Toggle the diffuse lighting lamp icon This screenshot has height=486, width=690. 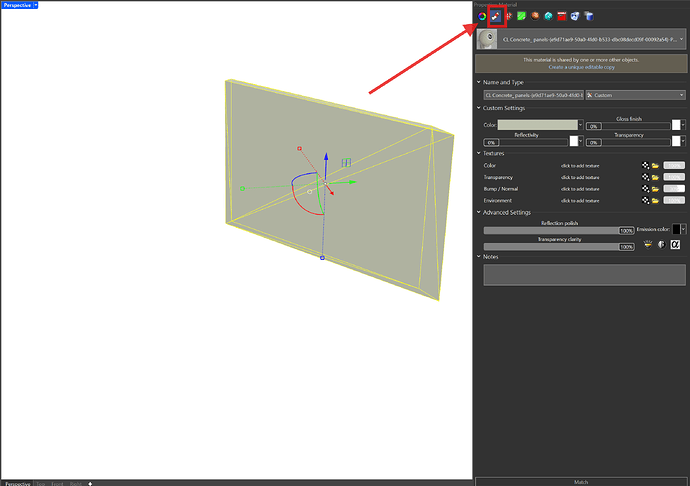coord(648,244)
